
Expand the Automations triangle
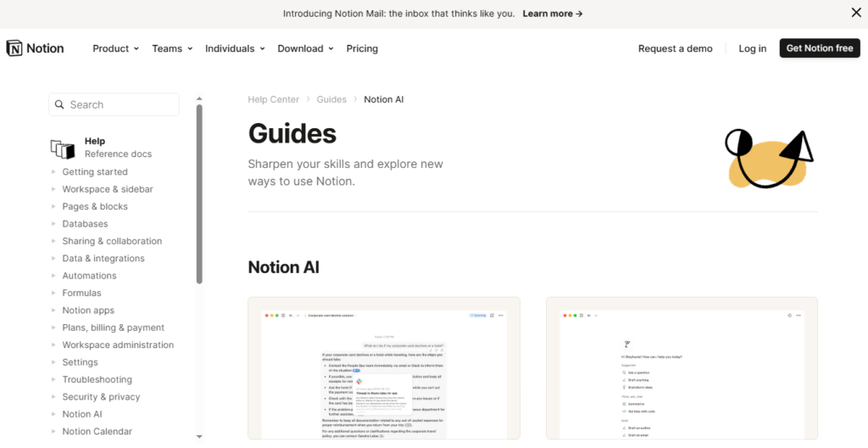[x=53, y=276]
